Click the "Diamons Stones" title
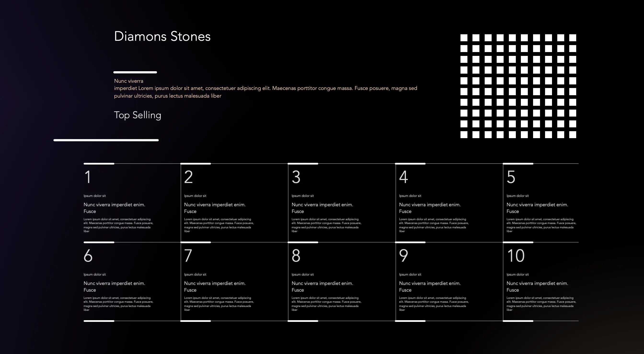Screen dimensions: 644x354 (162, 36)
